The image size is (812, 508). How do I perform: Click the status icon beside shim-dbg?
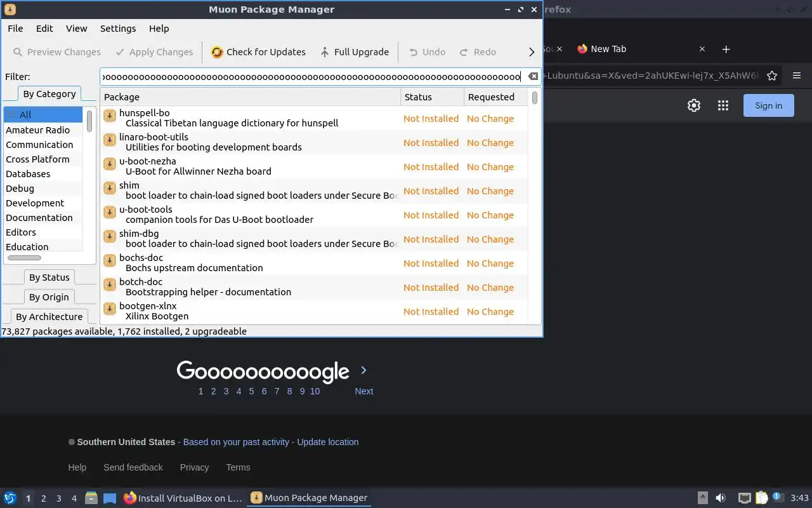[110, 236]
